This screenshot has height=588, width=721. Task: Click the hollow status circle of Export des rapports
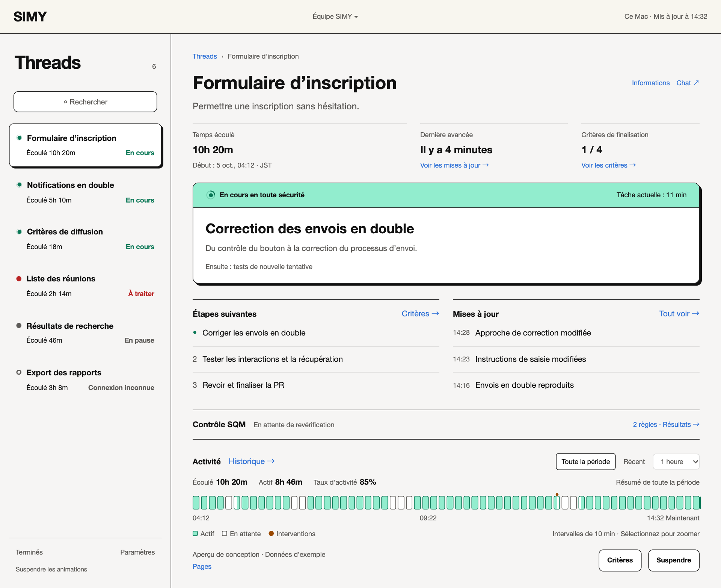19,372
